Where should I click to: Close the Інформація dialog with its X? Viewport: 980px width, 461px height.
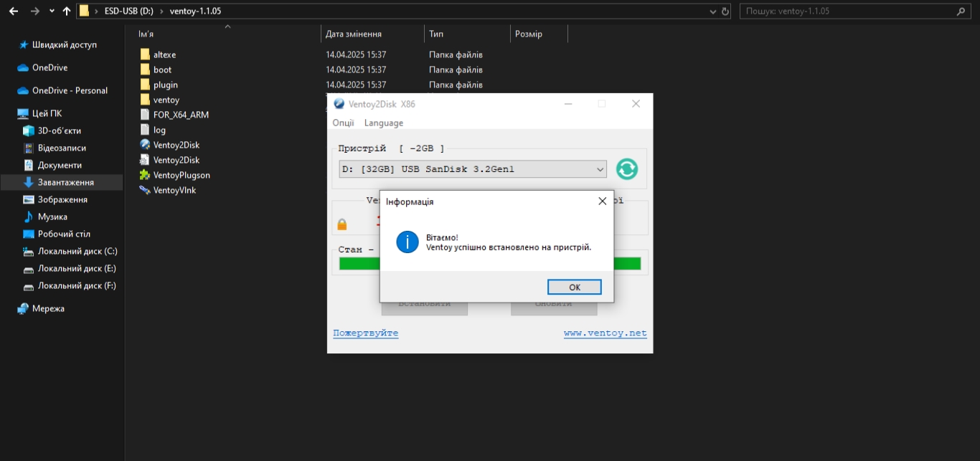[603, 201]
